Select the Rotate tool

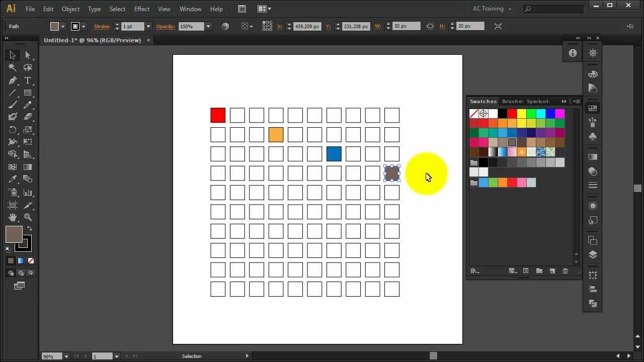point(13,130)
